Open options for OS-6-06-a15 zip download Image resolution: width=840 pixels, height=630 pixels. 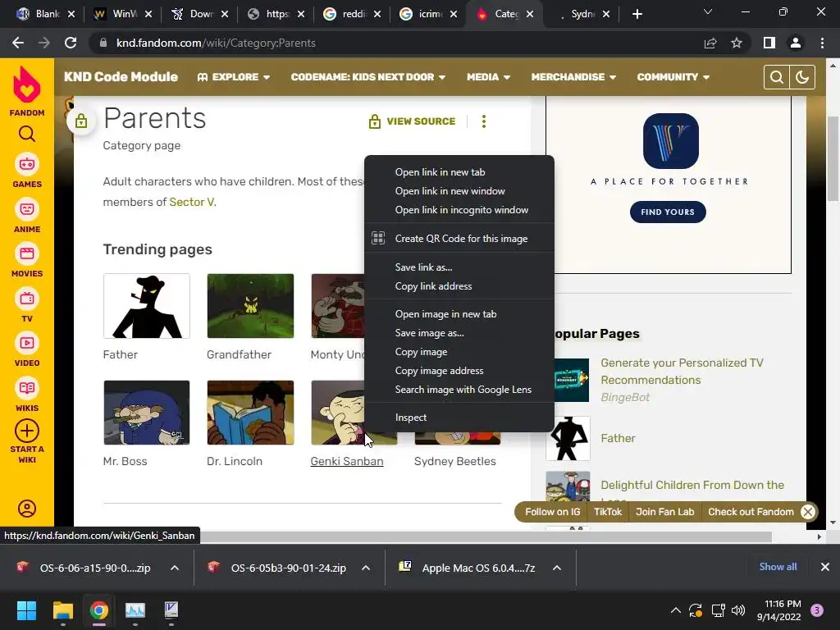pyautogui.click(x=175, y=568)
